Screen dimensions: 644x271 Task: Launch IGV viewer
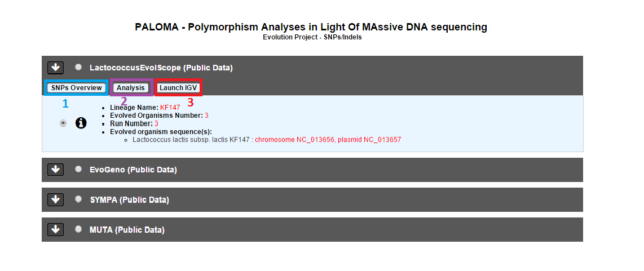[x=179, y=87]
